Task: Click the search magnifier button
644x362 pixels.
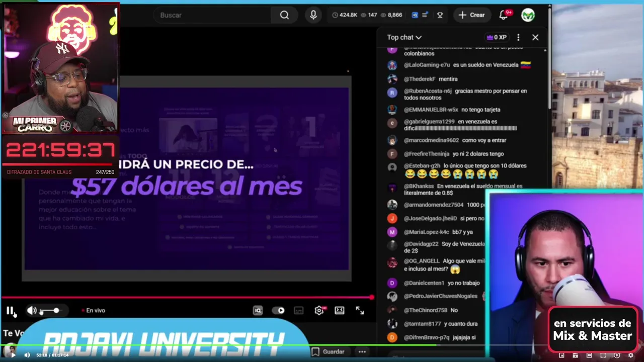Action: pyautogui.click(x=285, y=15)
